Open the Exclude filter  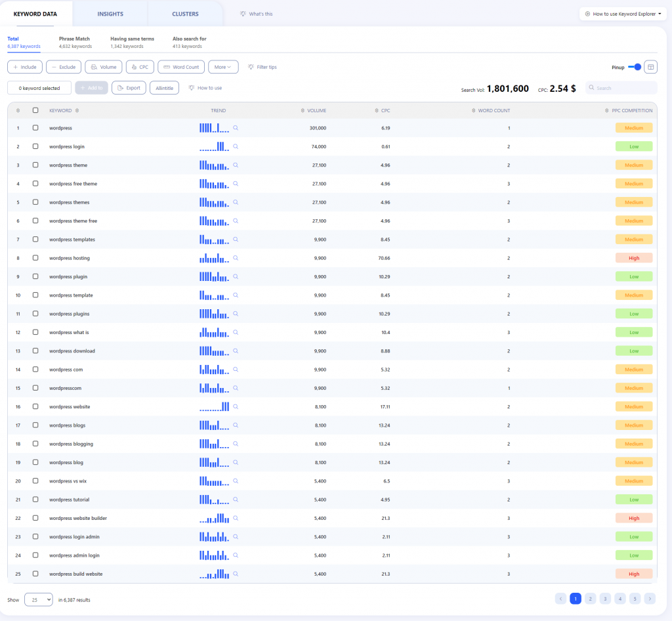tap(64, 67)
